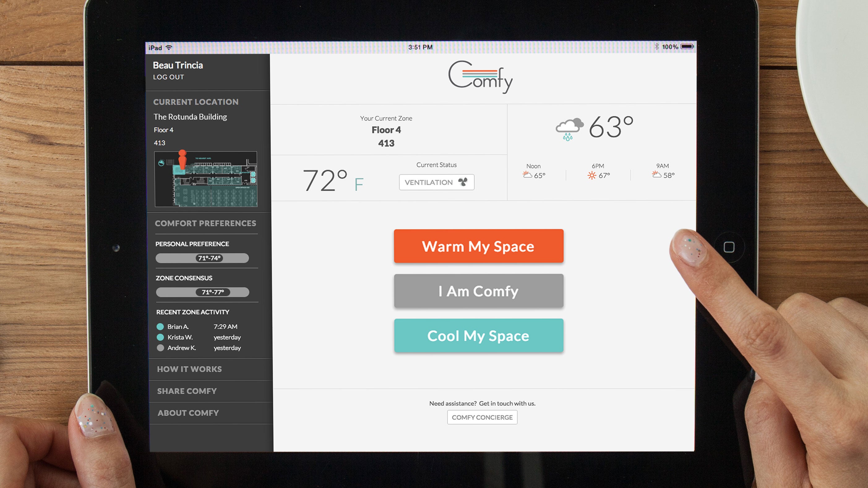The width and height of the screenshot is (868, 488).
Task: Click the 9AM partly cloudy icon
Action: click(x=656, y=174)
